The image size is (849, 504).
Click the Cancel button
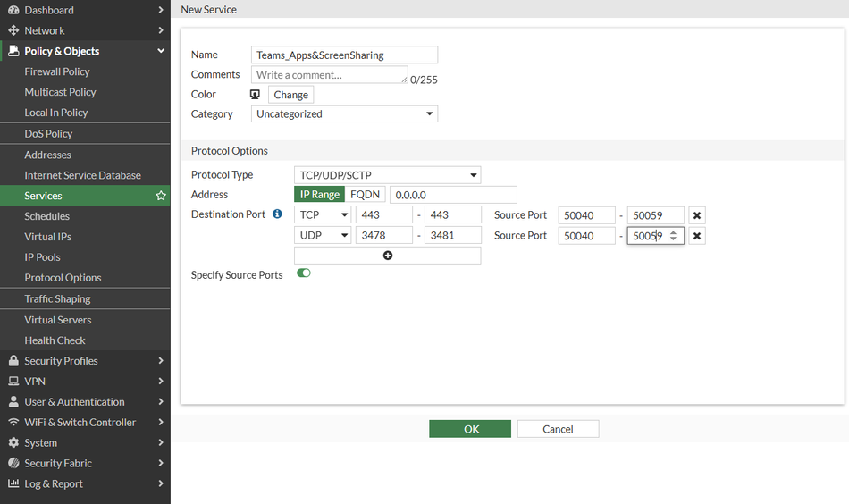point(558,429)
